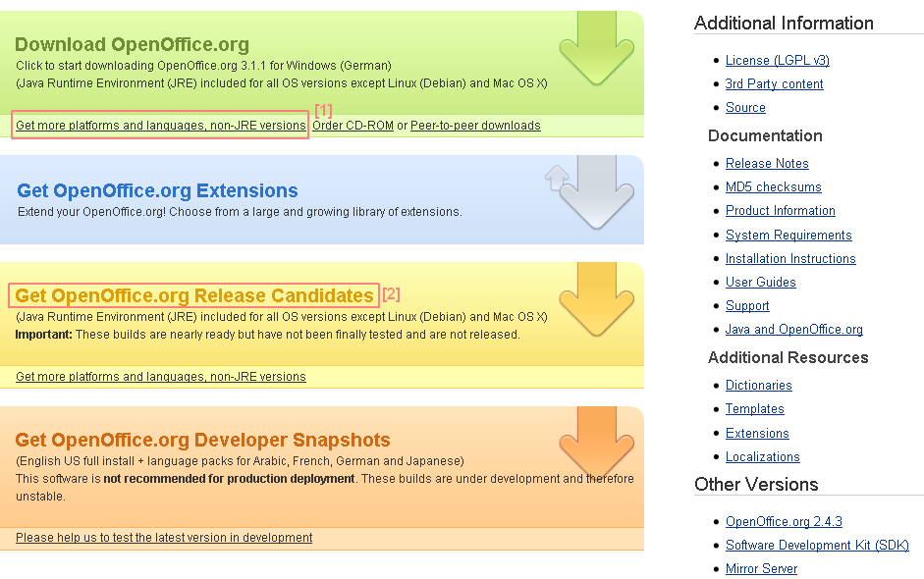
Task: Open the Download OpenOffice.org heading
Action: click(132, 44)
